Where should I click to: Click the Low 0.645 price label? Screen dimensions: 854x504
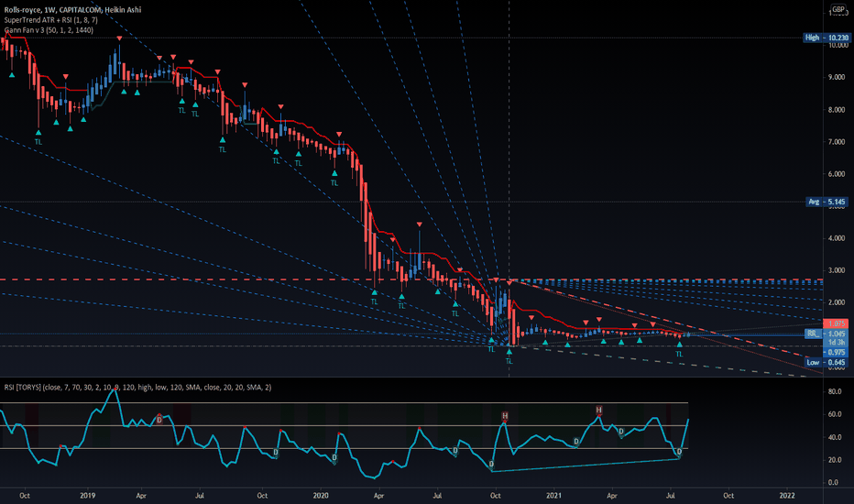click(827, 362)
